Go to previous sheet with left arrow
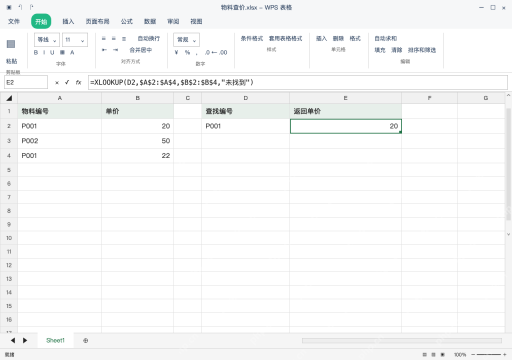 coord(13,340)
